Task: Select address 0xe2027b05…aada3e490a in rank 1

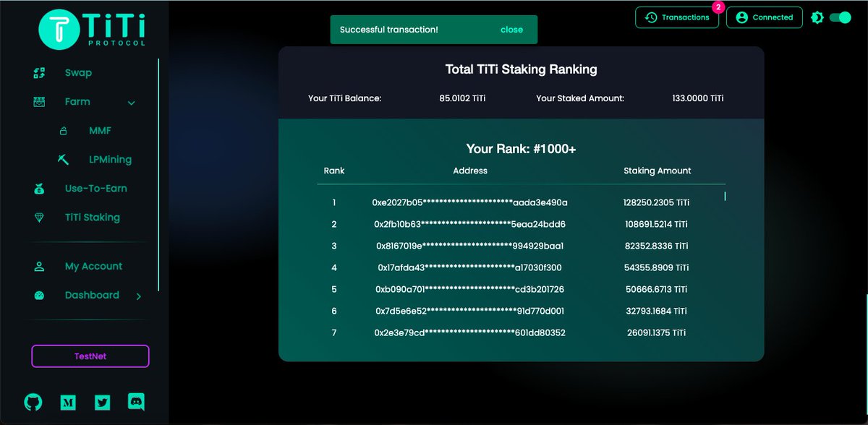Action: coord(470,202)
